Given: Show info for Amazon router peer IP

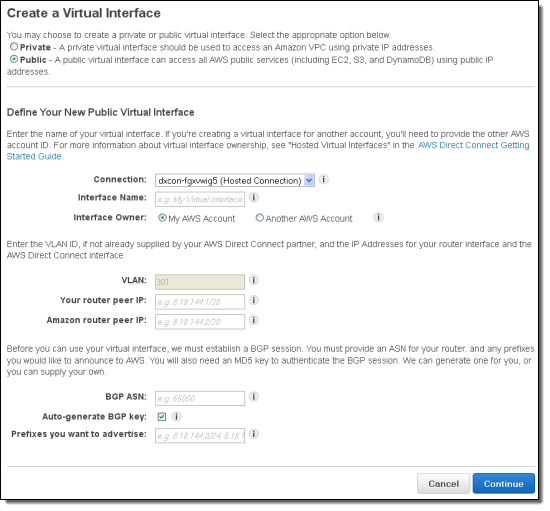Looking at the screenshot, I should pos(254,320).
